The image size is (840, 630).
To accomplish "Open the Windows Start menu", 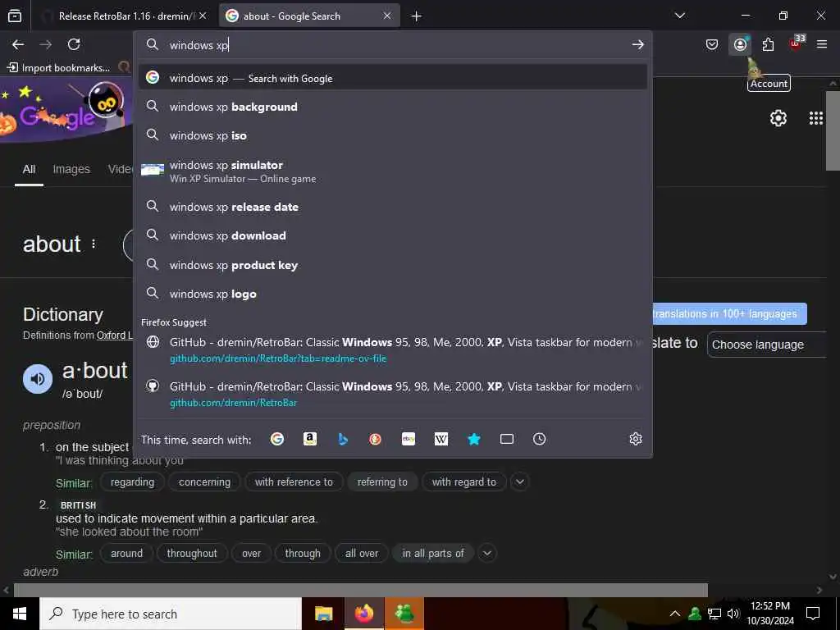I will (20, 614).
